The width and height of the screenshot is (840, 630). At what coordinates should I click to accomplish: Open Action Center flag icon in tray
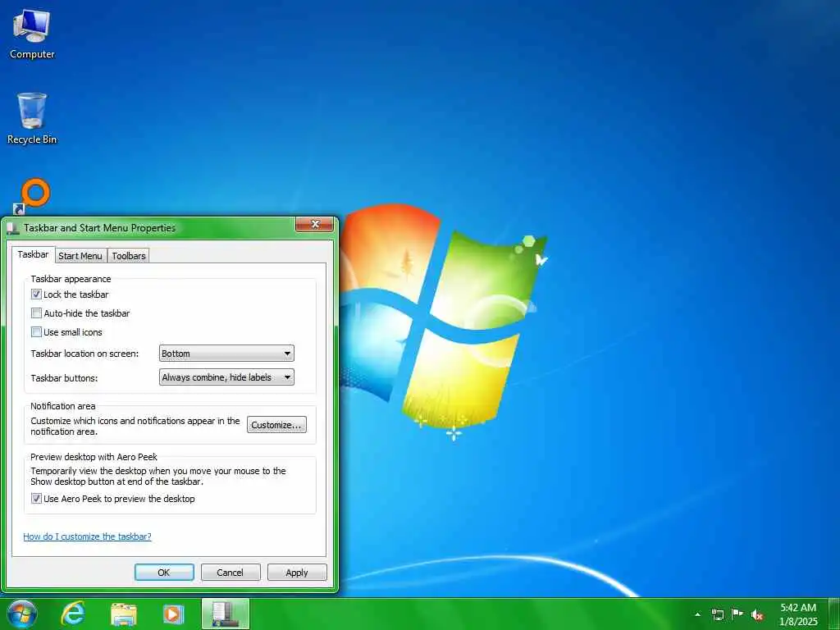[x=737, y=614]
